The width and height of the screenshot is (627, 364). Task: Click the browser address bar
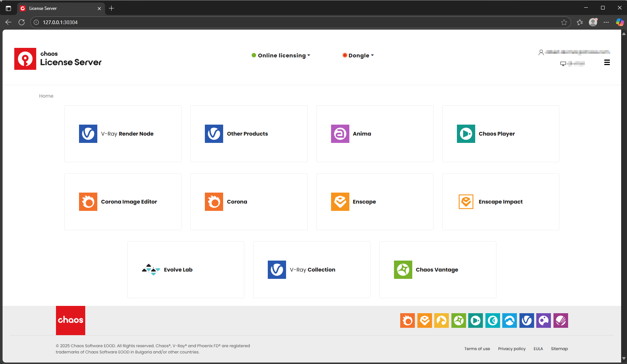coord(146,22)
